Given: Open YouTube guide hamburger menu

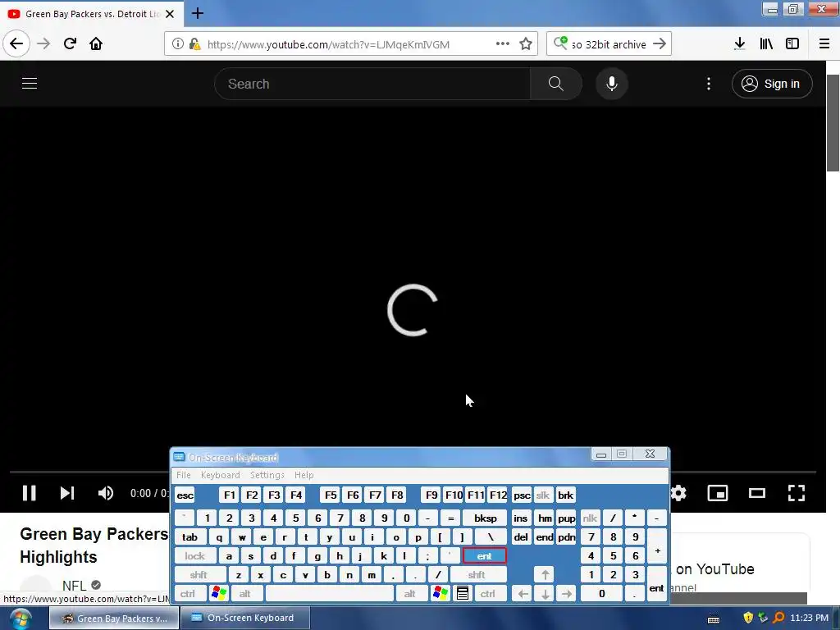Looking at the screenshot, I should point(30,84).
